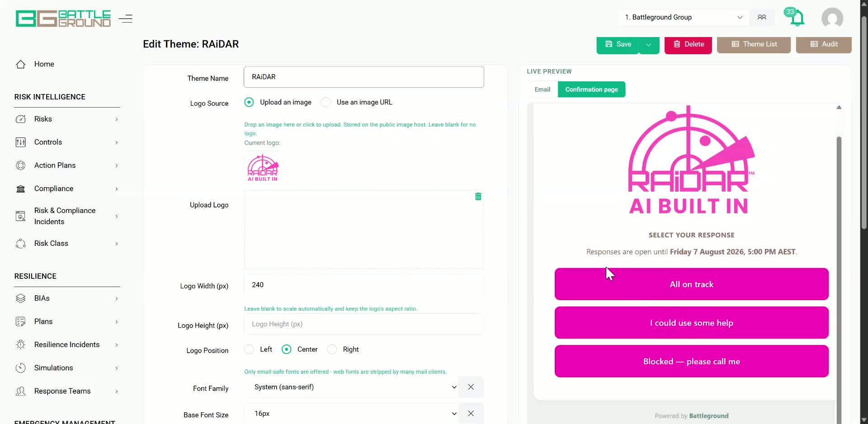Click the Risks gauge icon
This screenshot has width=868, height=424.
pyautogui.click(x=21, y=119)
